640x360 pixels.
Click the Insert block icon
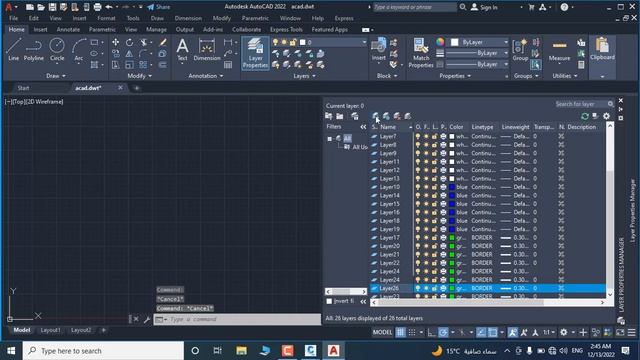tap(378, 49)
